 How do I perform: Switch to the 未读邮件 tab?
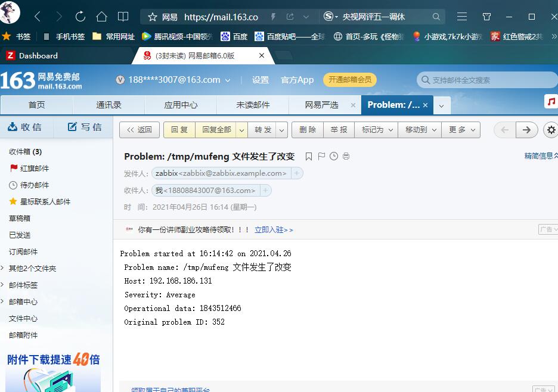point(253,105)
